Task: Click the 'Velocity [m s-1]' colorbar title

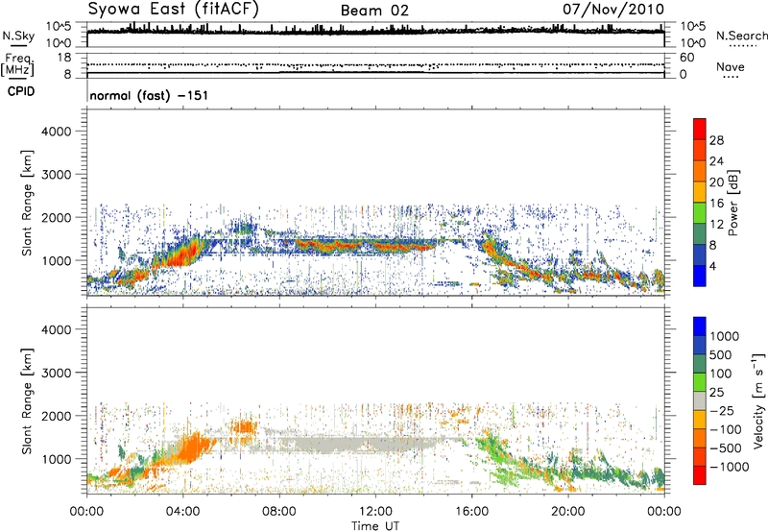Action: point(758,400)
